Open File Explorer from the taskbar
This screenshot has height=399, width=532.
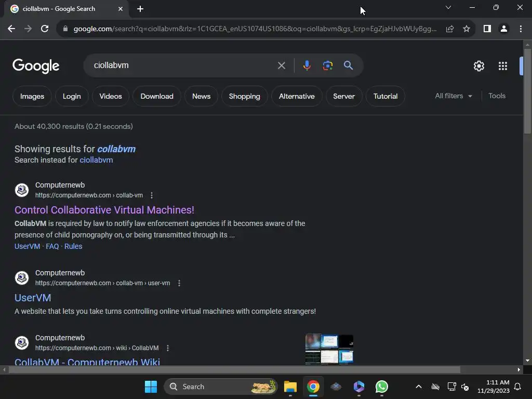[x=290, y=387]
